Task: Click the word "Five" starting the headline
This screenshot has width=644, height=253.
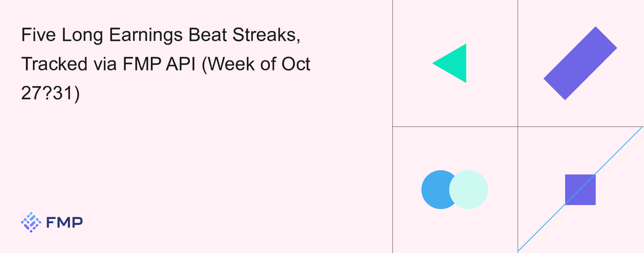Action: [38, 35]
